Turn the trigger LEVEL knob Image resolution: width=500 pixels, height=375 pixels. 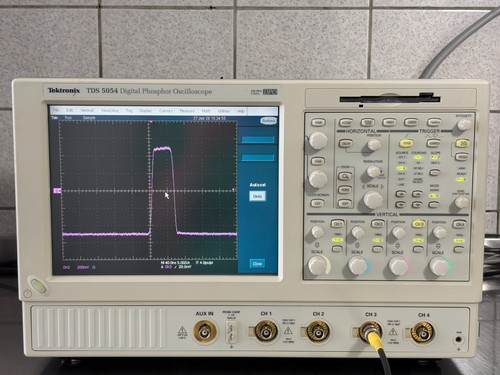(462, 202)
